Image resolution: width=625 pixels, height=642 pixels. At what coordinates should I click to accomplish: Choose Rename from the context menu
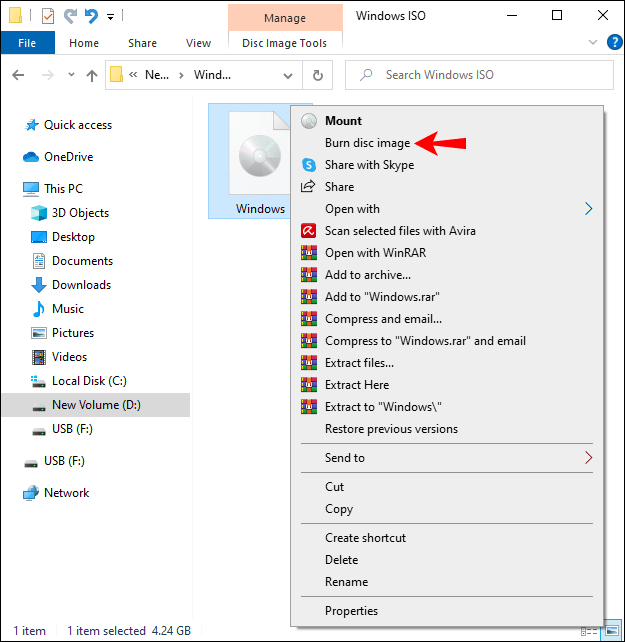click(447, 582)
